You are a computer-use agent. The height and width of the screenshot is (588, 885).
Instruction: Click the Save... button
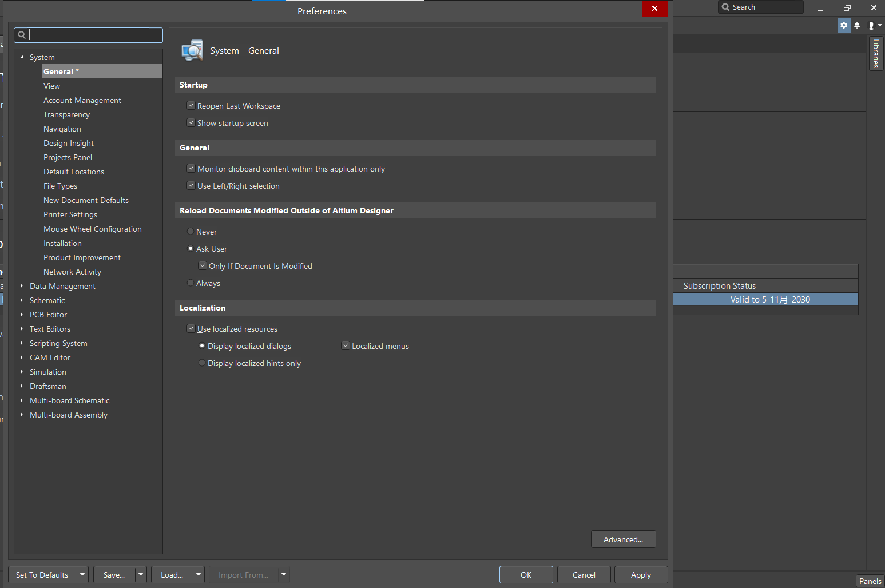tap(114, 574)
